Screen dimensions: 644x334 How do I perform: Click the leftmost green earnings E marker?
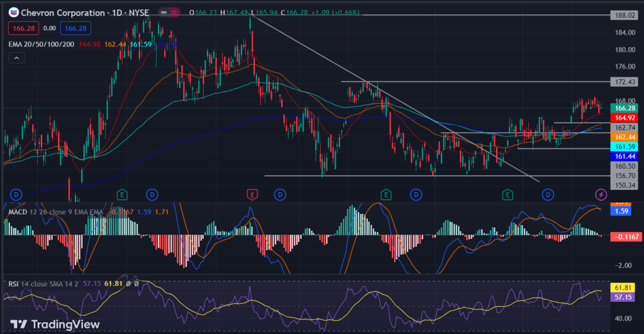click(x=122, y=194)
